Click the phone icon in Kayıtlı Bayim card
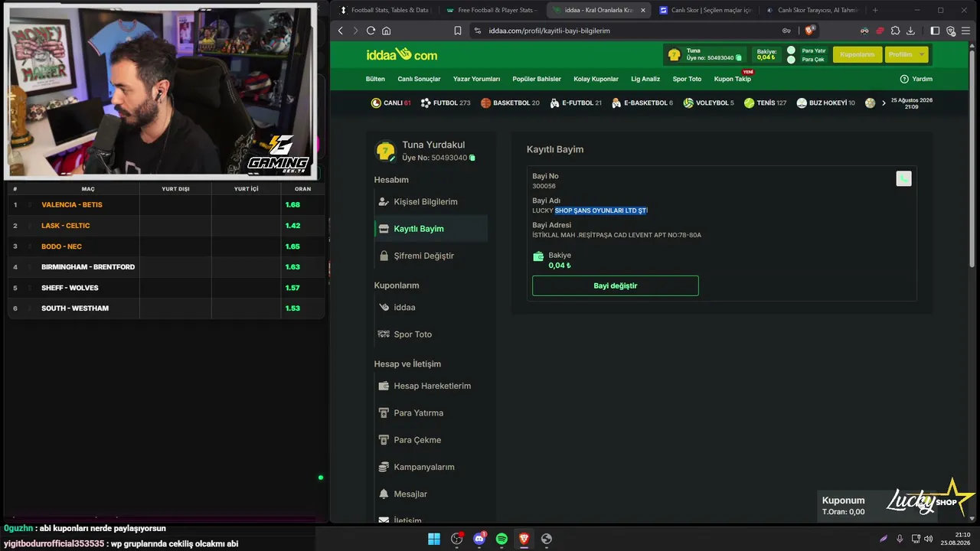 click(x=903, y=179)
